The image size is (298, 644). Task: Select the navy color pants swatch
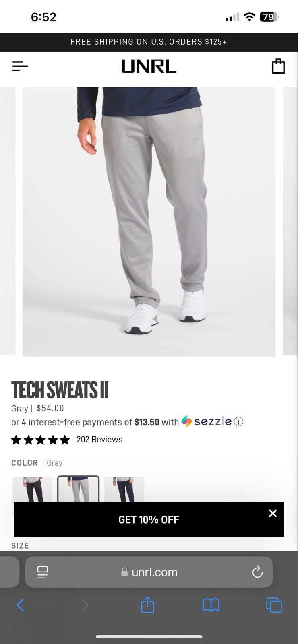click(124, 489)
